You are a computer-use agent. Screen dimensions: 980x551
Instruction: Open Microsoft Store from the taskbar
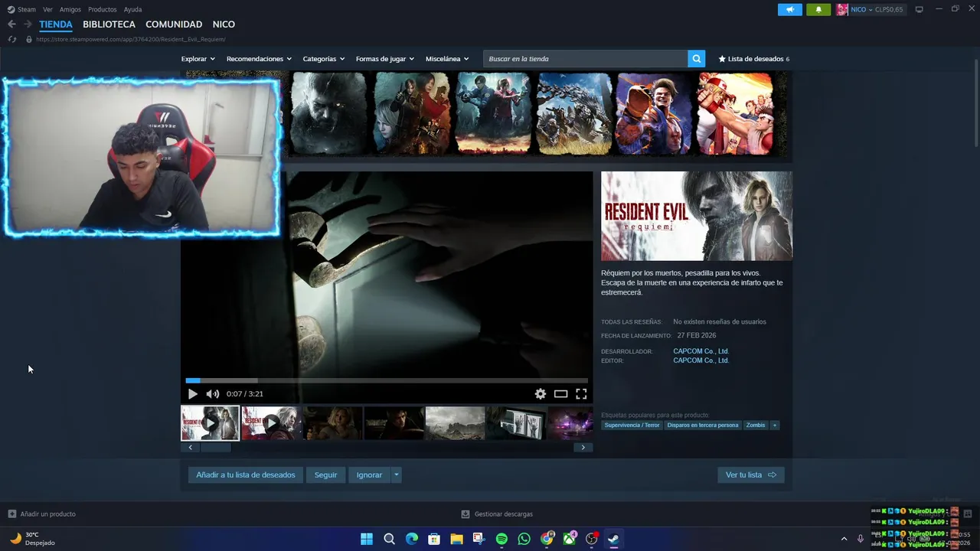click(434, 539)
